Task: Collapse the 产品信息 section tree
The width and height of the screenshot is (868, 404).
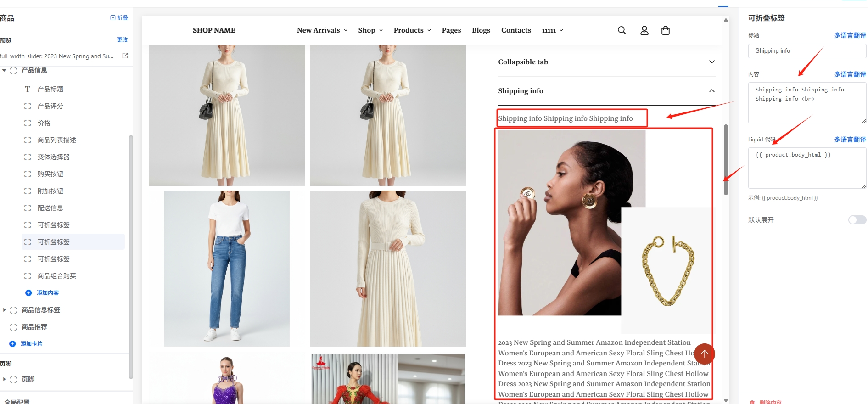Action: click(x=4, y=70)
